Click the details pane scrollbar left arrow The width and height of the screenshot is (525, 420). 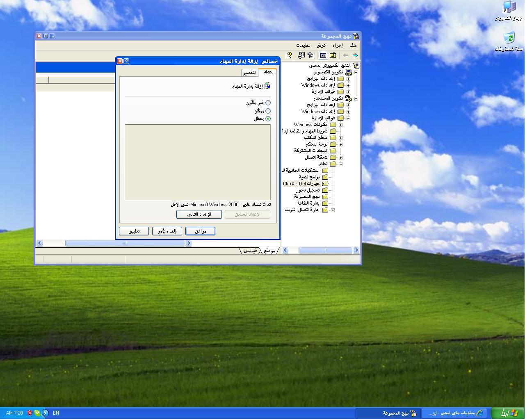pyautogui.click(x=40, y=243)
